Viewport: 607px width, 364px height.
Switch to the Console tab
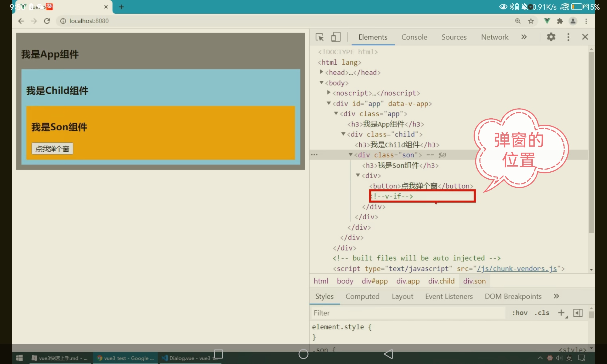tap(414, 37)
